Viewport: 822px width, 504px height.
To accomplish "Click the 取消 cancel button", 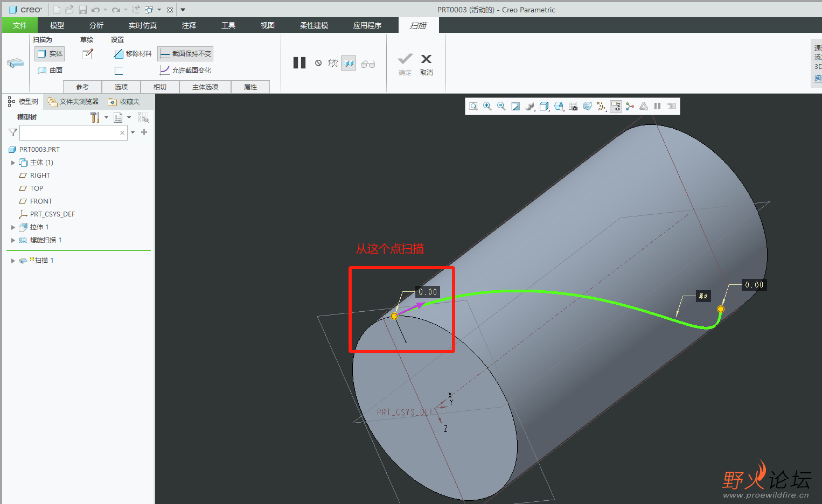I will pos(427,65).
